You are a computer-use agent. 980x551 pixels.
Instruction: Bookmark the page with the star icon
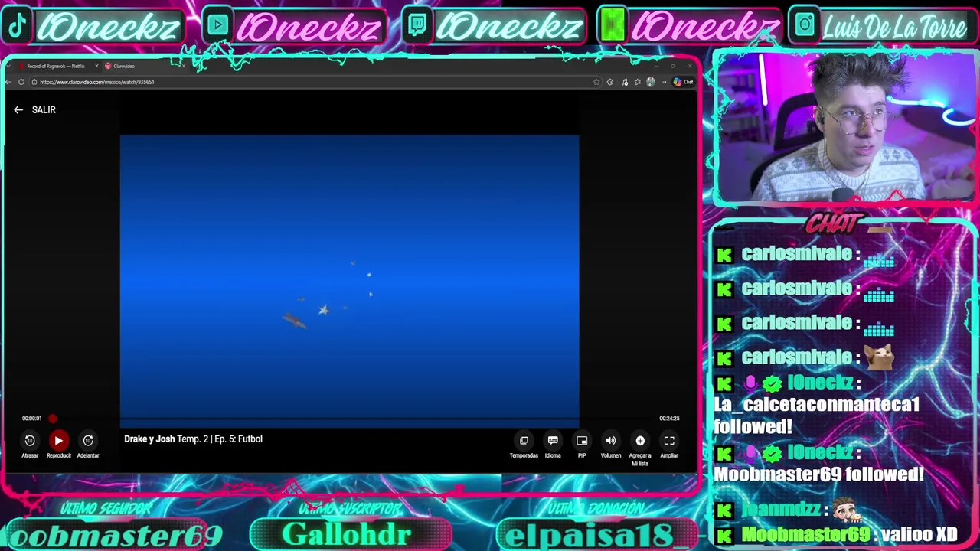(x=596, y=82)
